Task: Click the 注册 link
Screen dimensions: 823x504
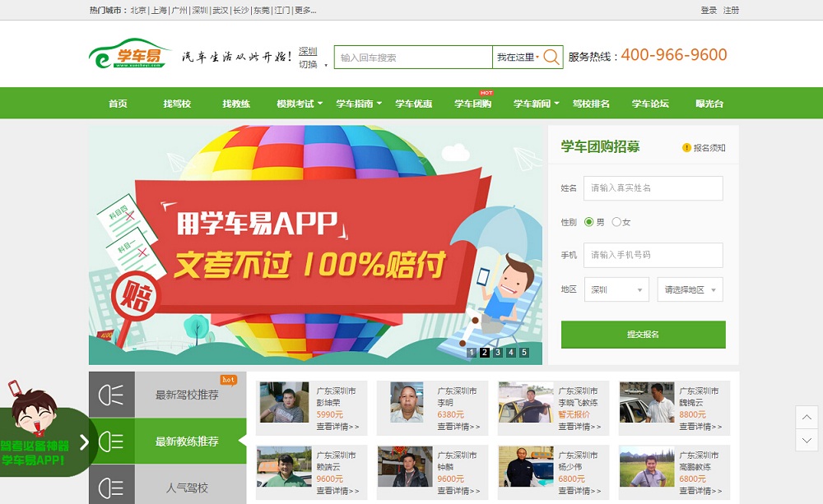Action: point(731,10)
